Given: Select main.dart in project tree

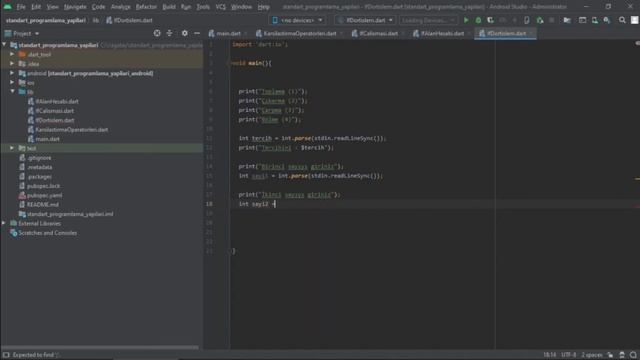Looking at the screenshot, I should coord(47,139).
